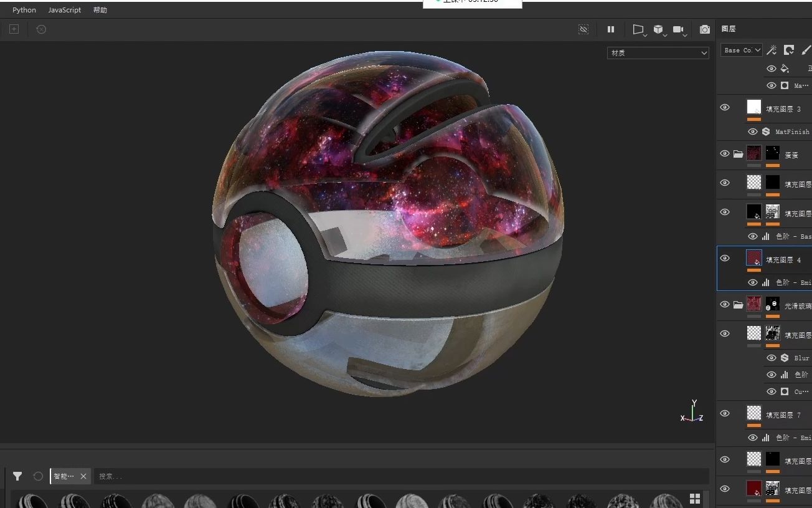
Task: Hide the 填充图层 7 layer
Action: coord(725,413)
